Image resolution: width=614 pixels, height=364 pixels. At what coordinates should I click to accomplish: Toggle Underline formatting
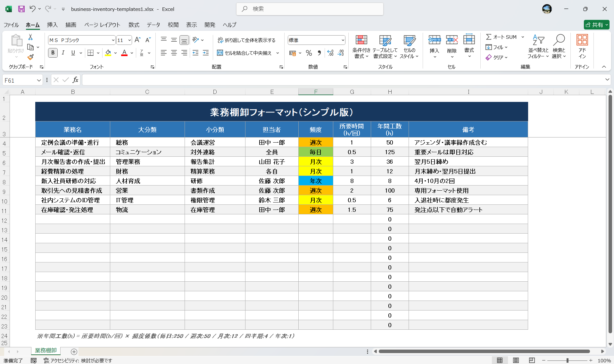[x=73, y=53]
